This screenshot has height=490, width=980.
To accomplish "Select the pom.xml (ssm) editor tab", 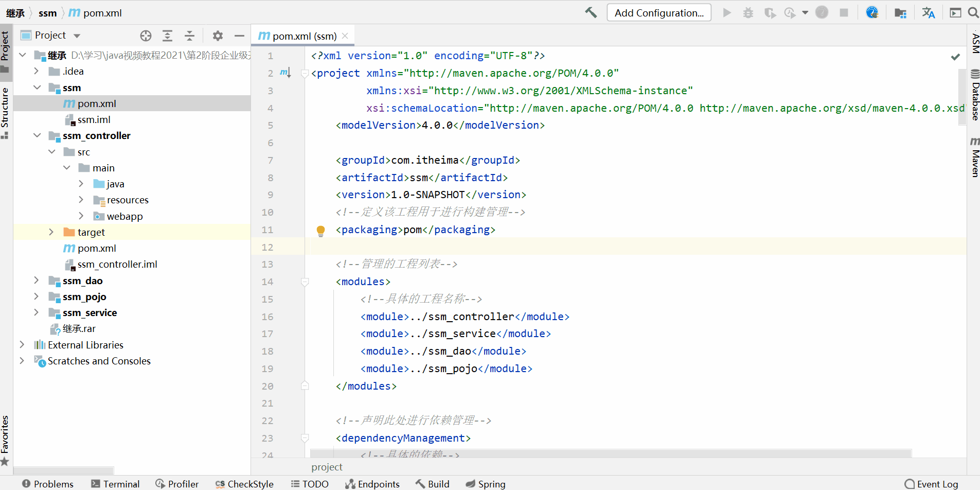I will 304,36.
